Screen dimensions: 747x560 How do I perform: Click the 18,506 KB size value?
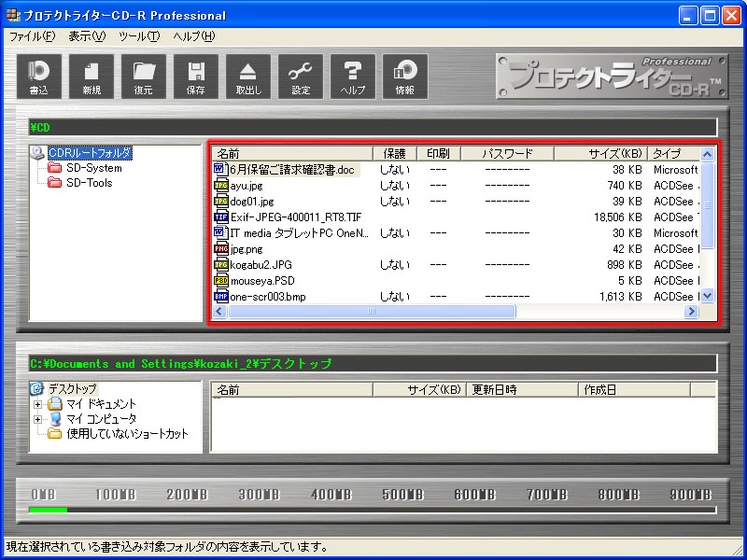pos(618,217)
